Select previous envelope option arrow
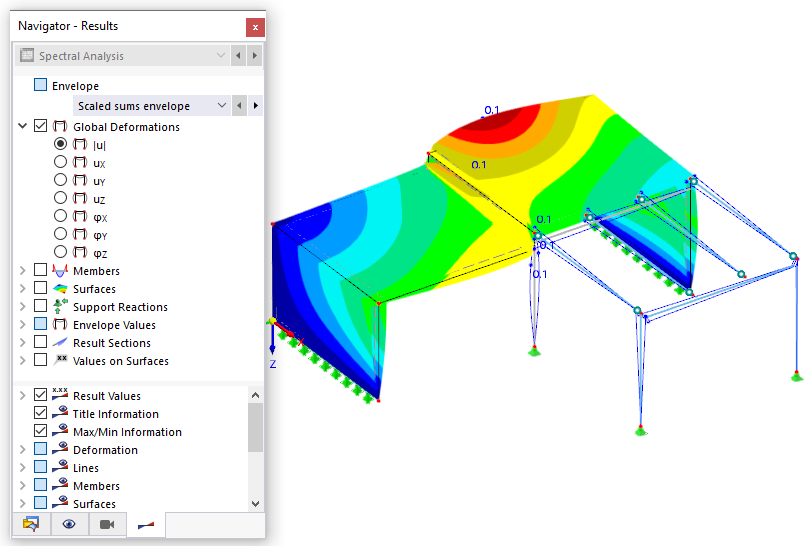 tap(239, 106)
